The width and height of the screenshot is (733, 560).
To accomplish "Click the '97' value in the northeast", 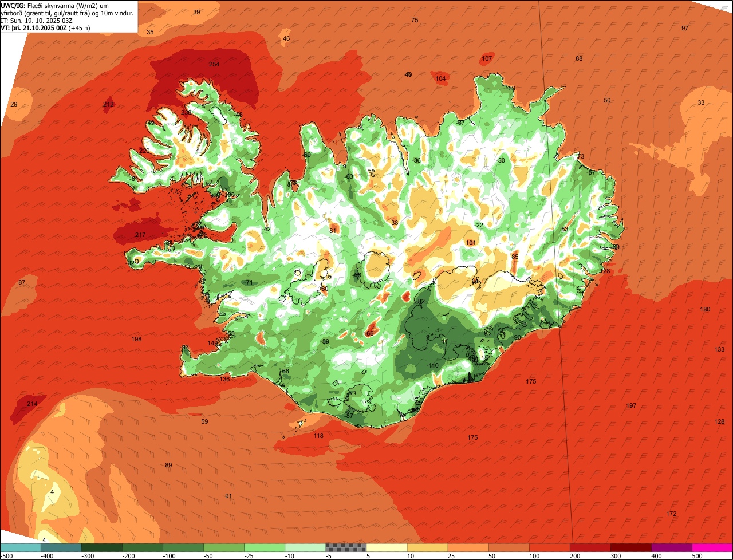I will pos(685,28).
